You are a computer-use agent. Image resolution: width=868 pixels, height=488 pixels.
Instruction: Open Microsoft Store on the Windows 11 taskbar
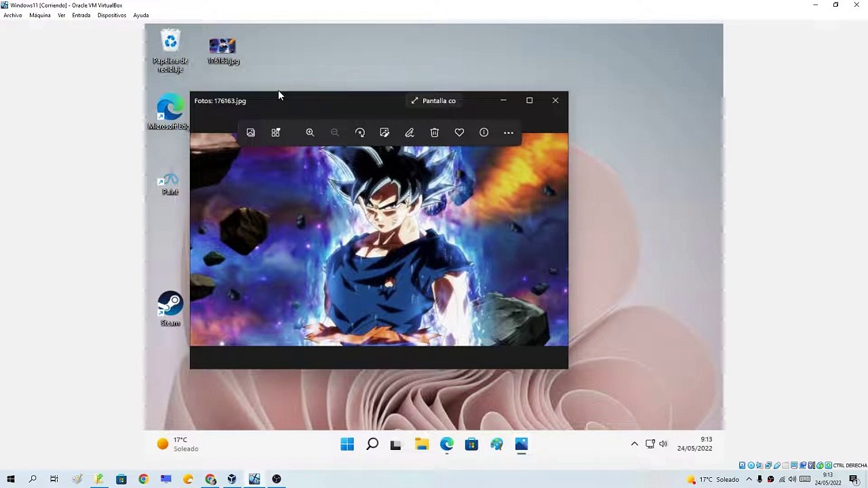pos(471,445)
